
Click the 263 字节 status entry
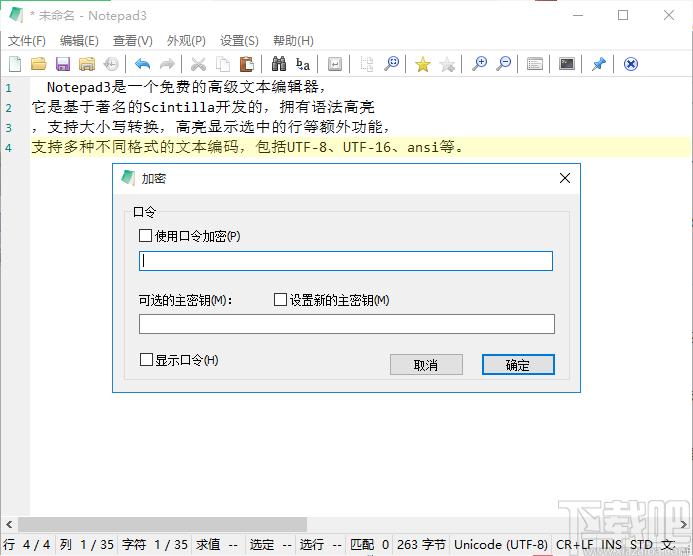pos(421,545)
